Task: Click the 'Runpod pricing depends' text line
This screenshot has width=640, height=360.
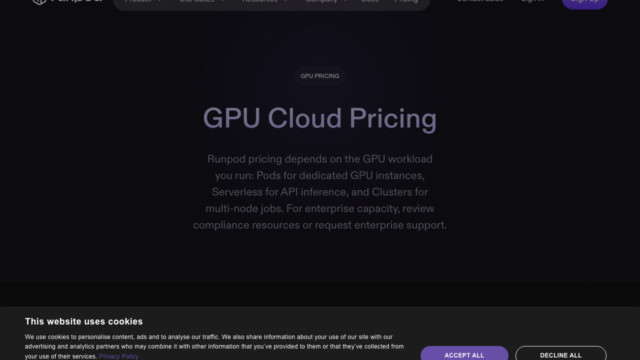Action: pos(320,159)
